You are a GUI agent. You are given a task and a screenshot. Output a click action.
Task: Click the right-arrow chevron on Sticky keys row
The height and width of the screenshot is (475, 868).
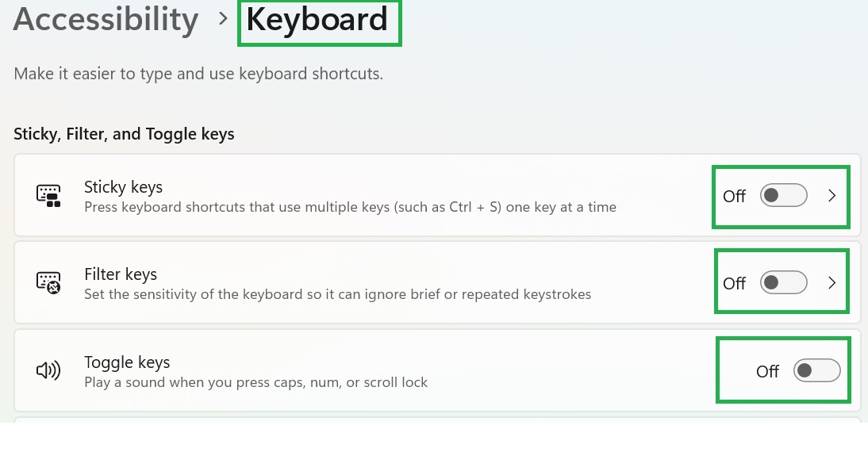point(832,195)
